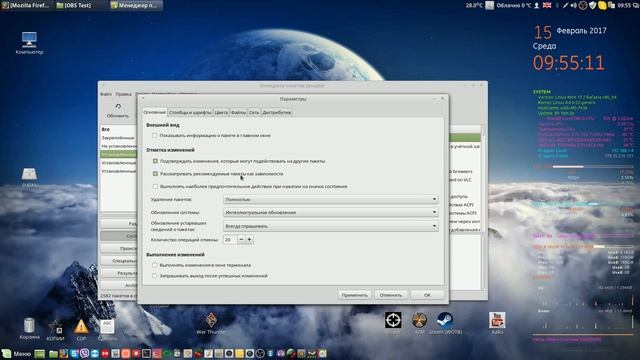Image resolution: width=640 pixels, height=360 pixels.
Task: Open the Корзина trash desktop icon
Action: click(29, 328)
